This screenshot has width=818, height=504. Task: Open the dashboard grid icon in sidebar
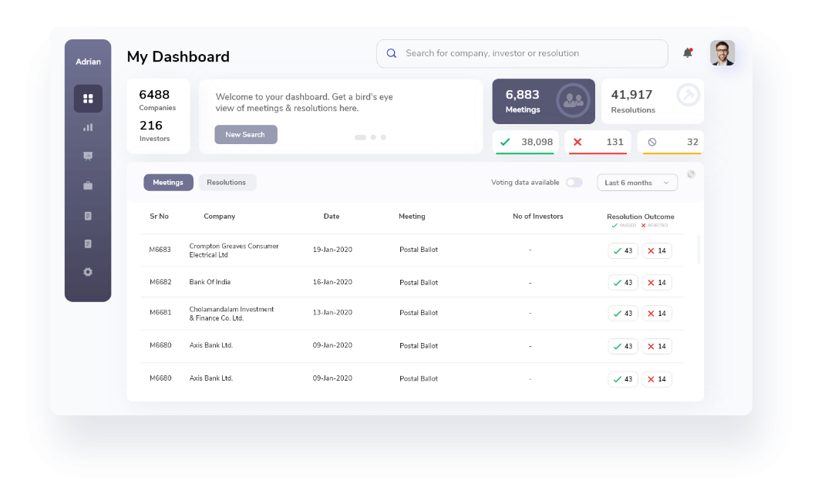(88, 99)
